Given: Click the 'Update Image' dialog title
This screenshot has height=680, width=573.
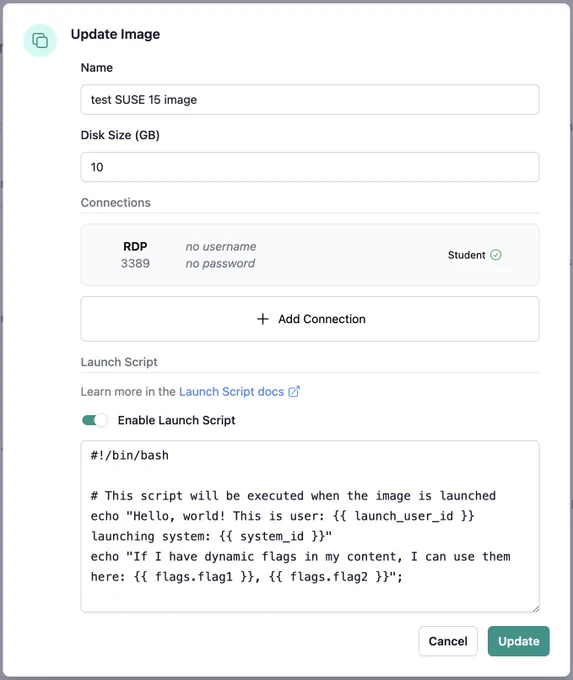Looking at the screenshot, I should pos(115,34).
